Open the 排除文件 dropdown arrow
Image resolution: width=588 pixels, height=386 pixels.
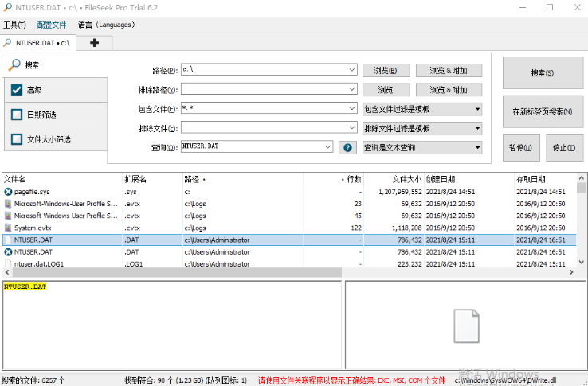tap(351, 128)
